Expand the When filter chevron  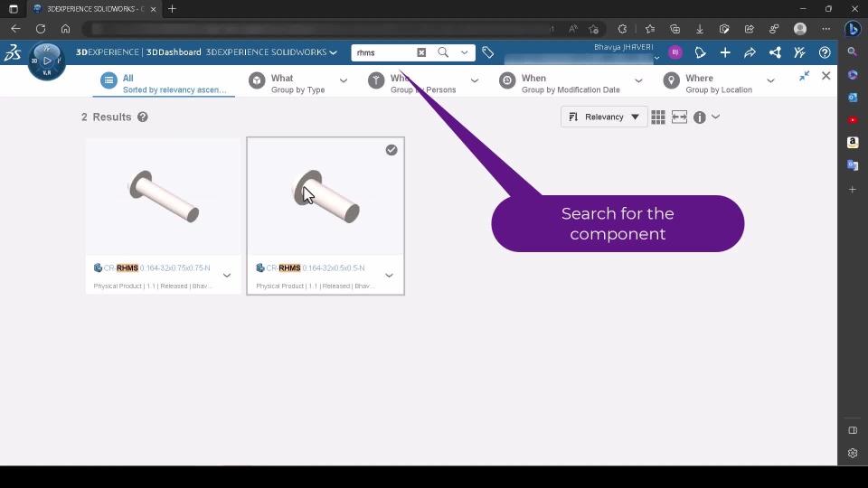pyautogui.click(x=638, y=80)
